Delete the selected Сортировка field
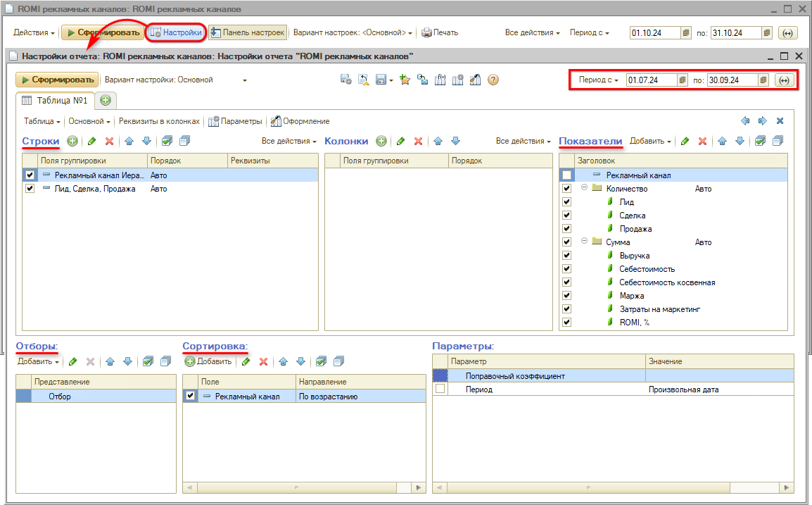The width and height of the screenshot is (812, 505). point(264,361)
